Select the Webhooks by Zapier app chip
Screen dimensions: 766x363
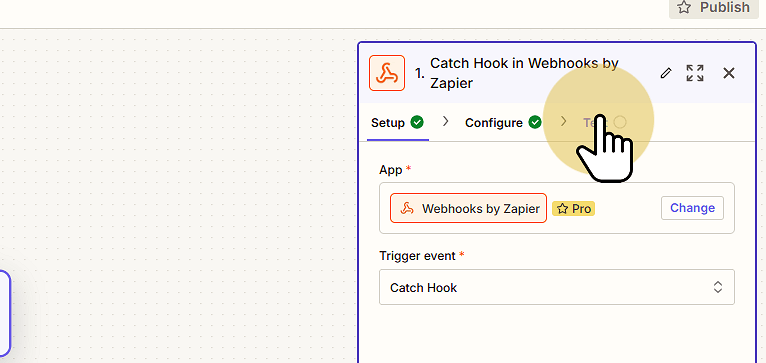[468, 208]
